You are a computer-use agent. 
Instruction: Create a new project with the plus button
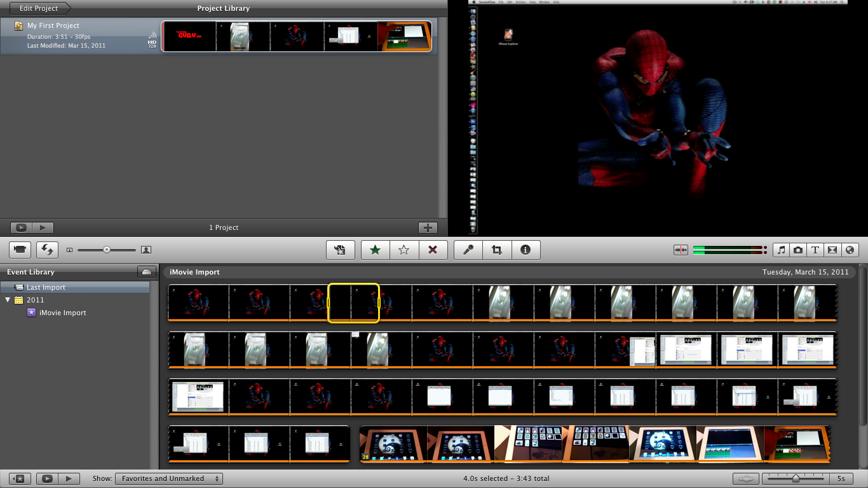[428, 227]
